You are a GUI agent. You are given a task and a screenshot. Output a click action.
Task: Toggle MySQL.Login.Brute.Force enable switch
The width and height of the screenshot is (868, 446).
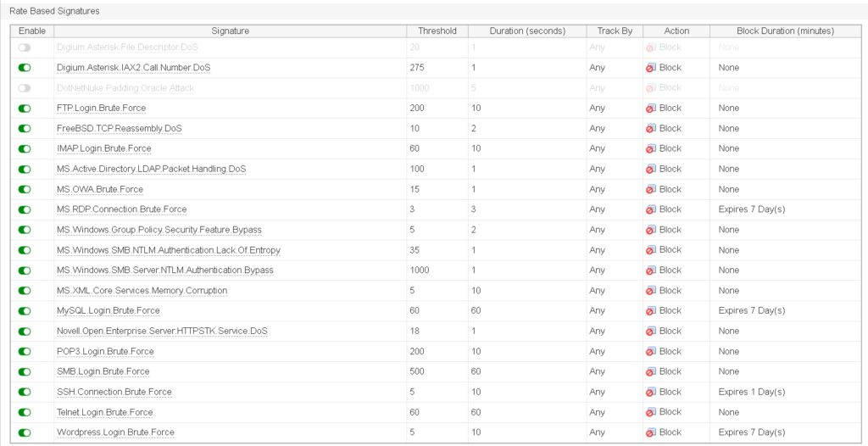pos(25,311)
